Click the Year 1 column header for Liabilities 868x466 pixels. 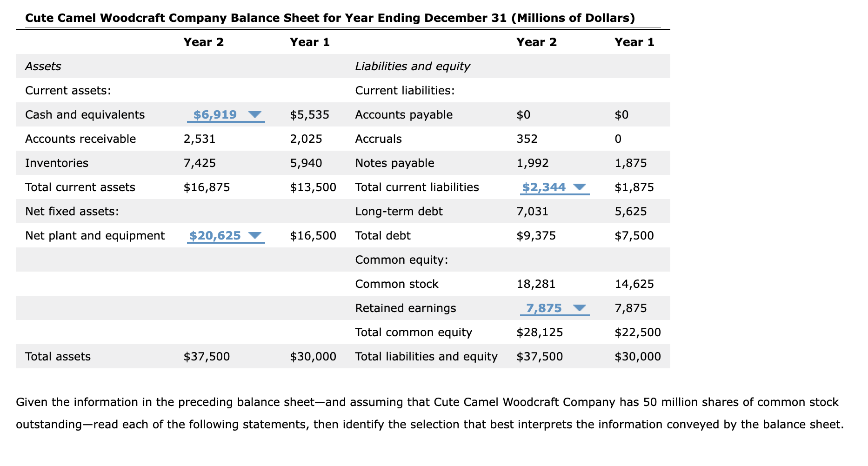(634, 41)
